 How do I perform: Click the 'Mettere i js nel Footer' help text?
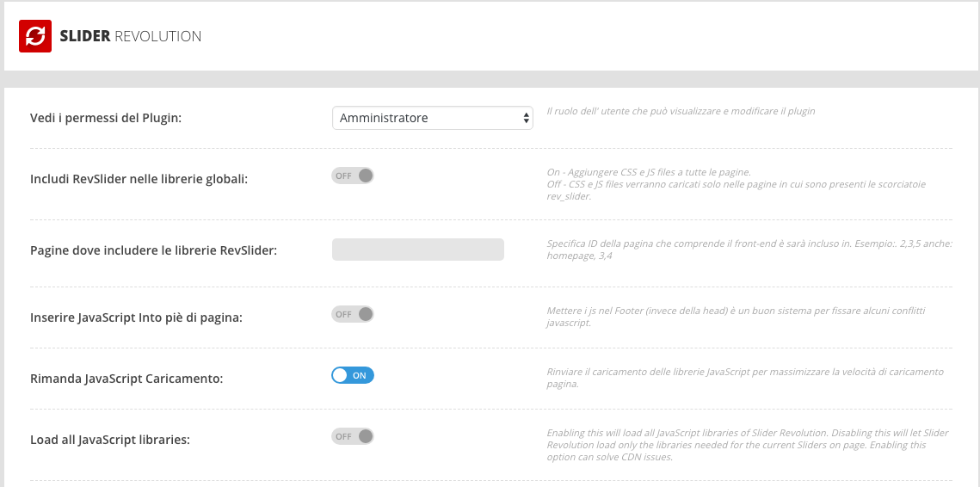(736, 317)
